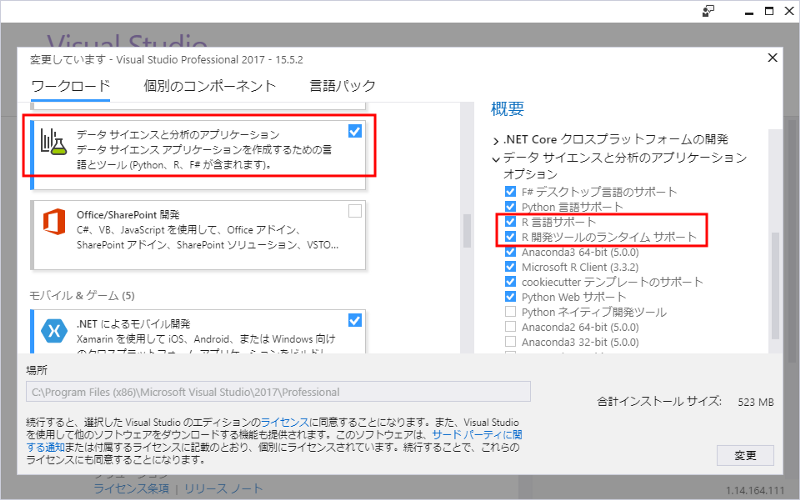Switch to the ワークロード tab
The height and width of the screenshot is (500, 800).
point(70,86)
